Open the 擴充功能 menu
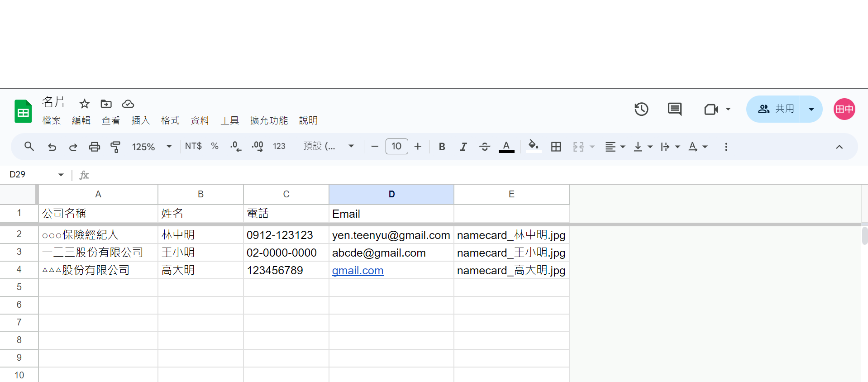Screen dimensions: 868x382 [269, 120]
